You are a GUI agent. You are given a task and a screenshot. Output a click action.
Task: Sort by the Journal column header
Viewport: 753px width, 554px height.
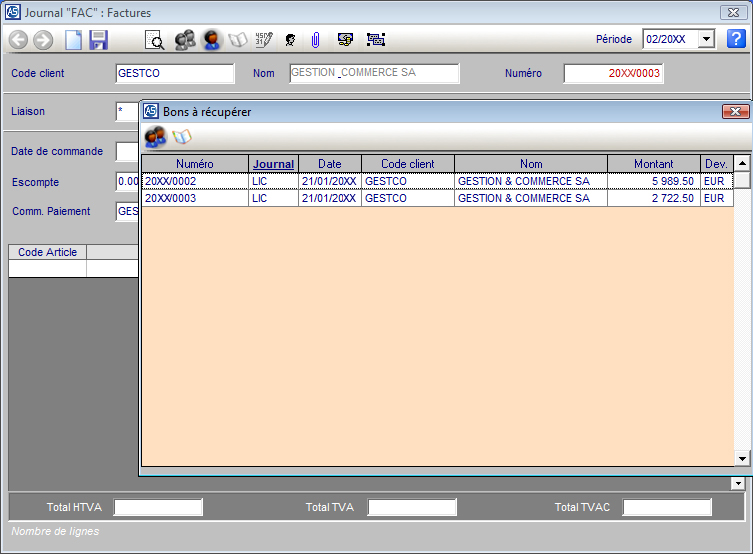click(273, 164)
